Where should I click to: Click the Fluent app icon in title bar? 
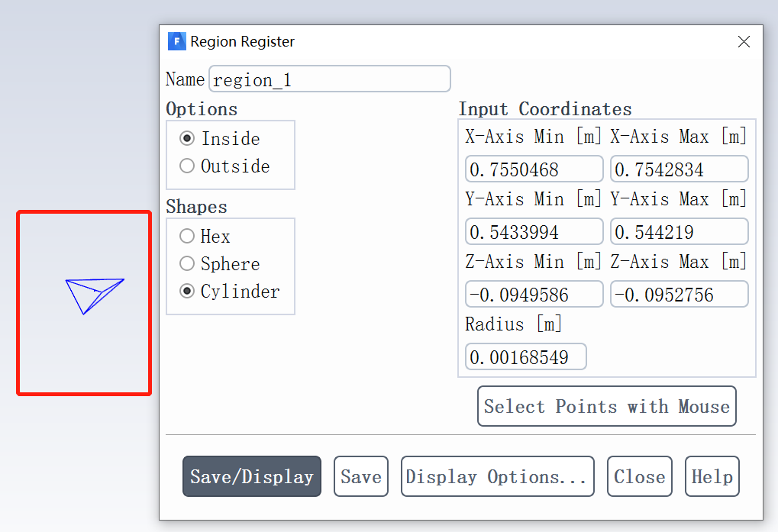[x=176, y=41]
